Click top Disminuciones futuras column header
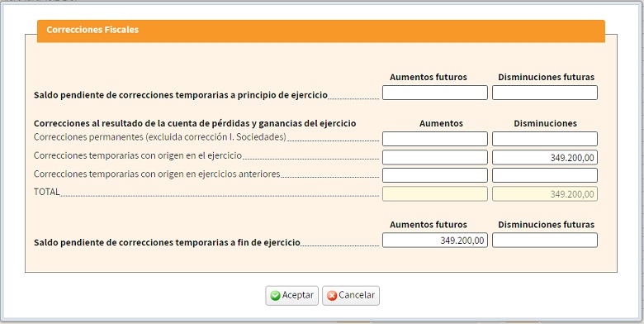This screenshot has height=324, width=644. tap(547, 77)
